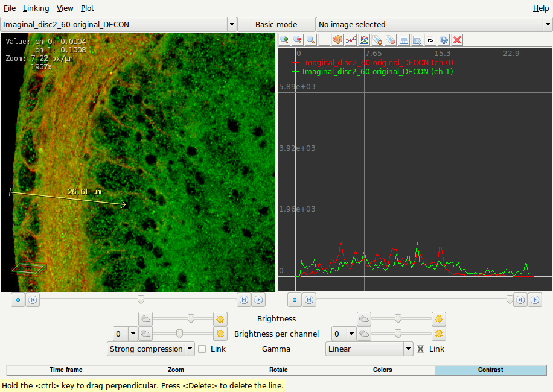Open the 'No image selected' dropdown
This screenshot has width=553, height=392.
point(433,25)
